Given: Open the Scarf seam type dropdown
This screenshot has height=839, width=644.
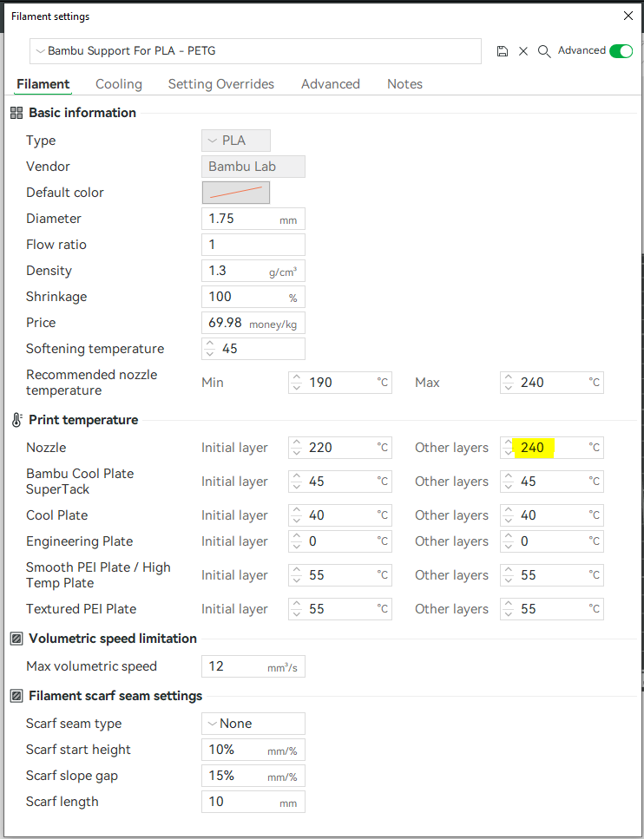Looking at the screenshot, I should (x=253, y=724).
